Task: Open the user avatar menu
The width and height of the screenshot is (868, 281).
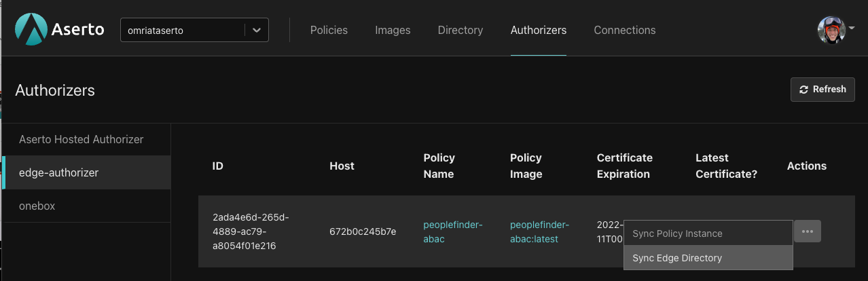Action: [831, 30]
